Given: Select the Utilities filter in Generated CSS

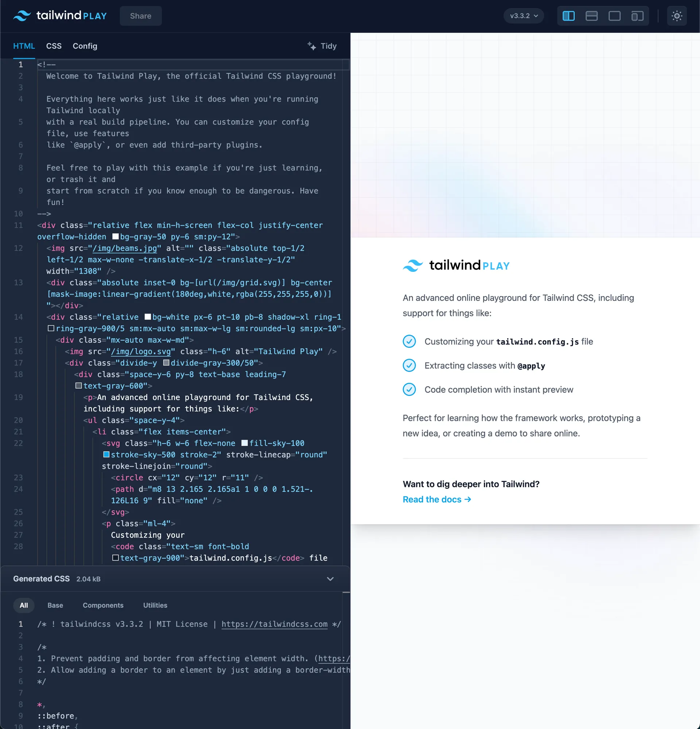Looking at the screenshot, I should point(155,605).
